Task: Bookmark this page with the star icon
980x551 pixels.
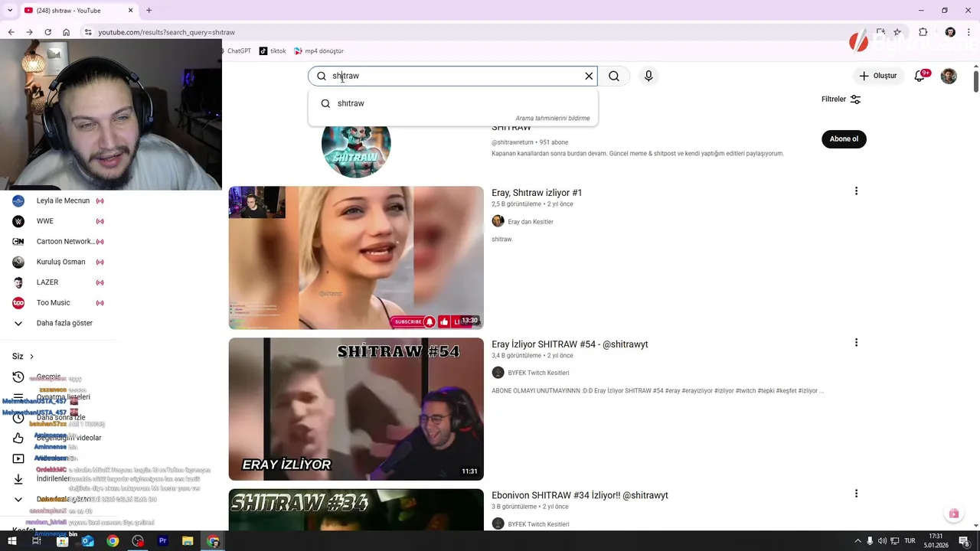Action: click(897, 32)
